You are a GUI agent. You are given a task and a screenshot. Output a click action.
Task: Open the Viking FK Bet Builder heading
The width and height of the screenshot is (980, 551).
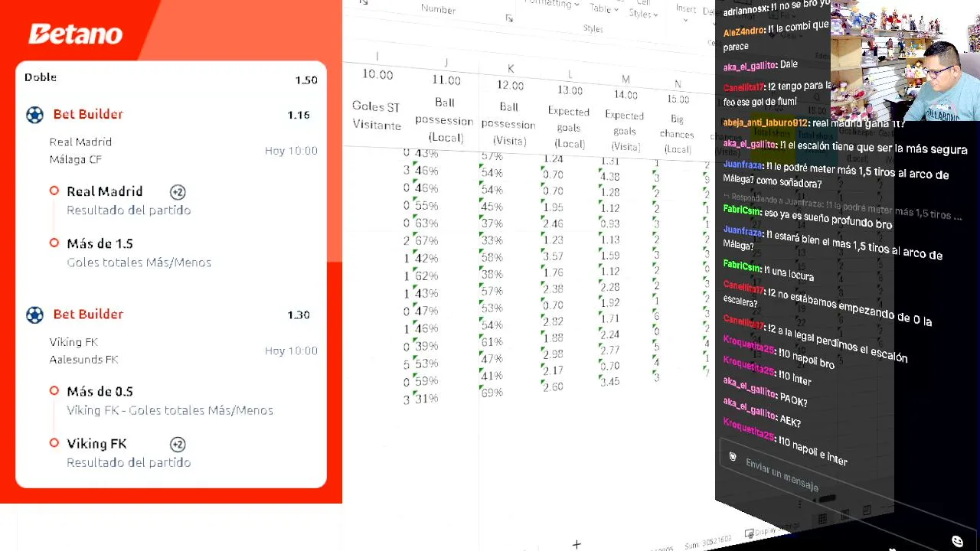click(x=88, y=314)
